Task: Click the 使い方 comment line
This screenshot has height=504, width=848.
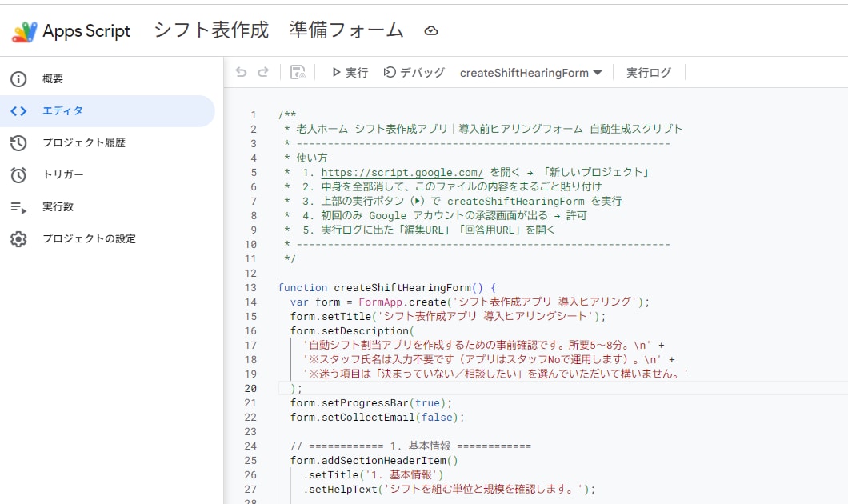Action: point(306,158)
